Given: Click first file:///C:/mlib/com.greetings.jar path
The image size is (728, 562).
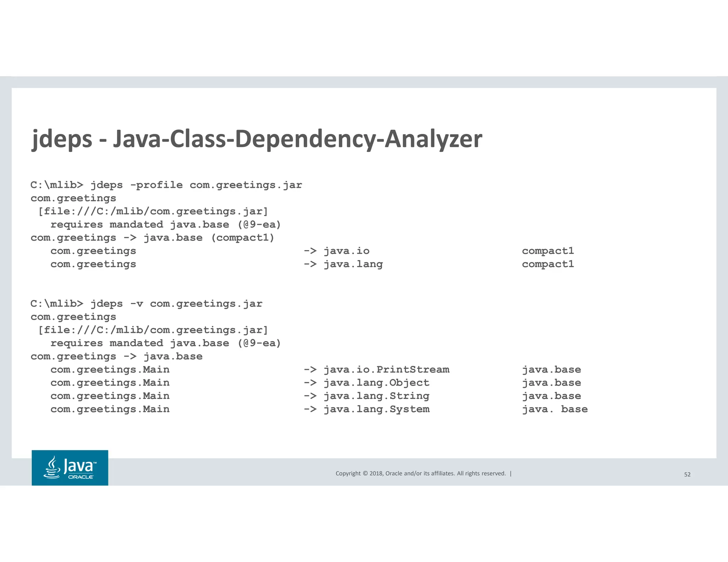Looking at the screenshot, I should (x=153, y=211).
